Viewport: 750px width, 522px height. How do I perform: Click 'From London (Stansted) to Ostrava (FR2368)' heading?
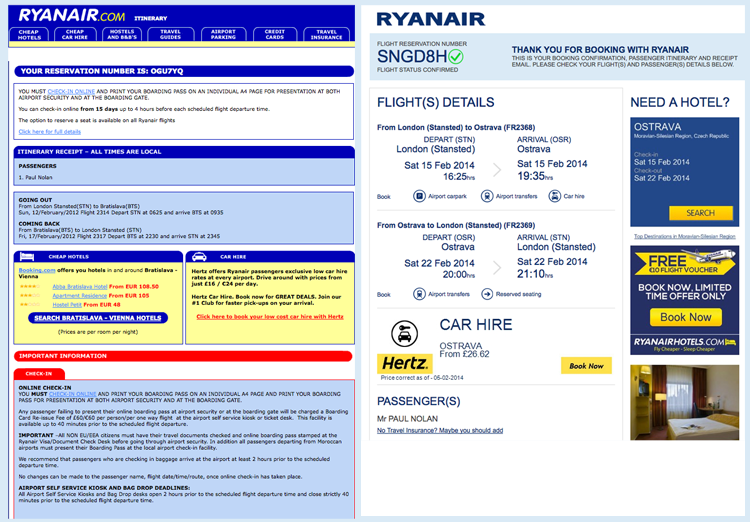456,128
